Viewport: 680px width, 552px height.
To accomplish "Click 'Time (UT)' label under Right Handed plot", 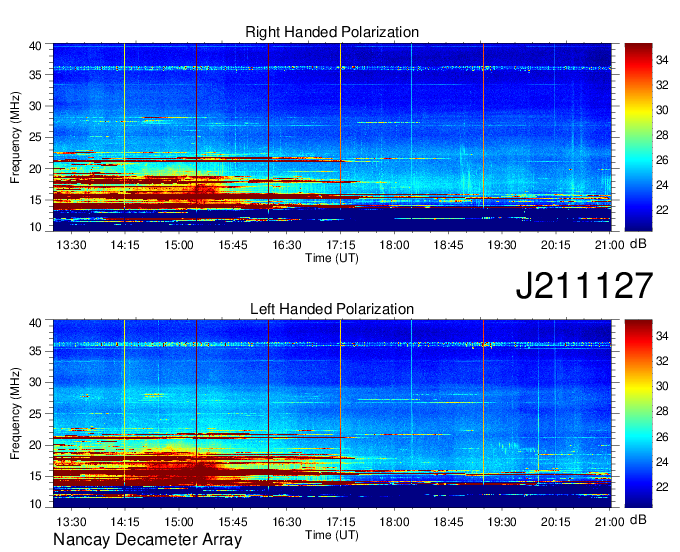I will point(332,258).
